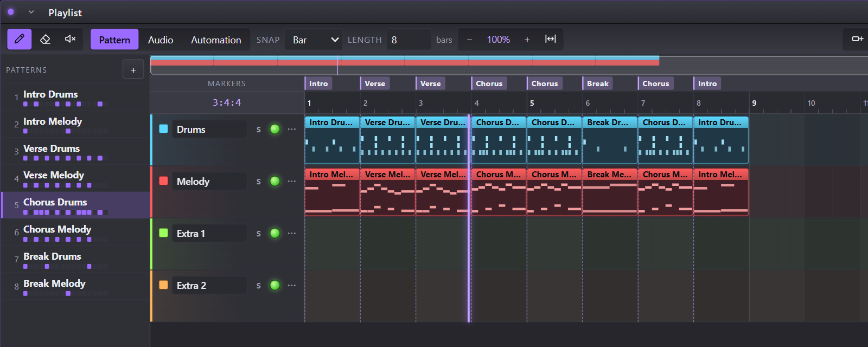Click the Melody track name field
The width and height of the screenshot is (868, 347).
(x=209, y=181)
